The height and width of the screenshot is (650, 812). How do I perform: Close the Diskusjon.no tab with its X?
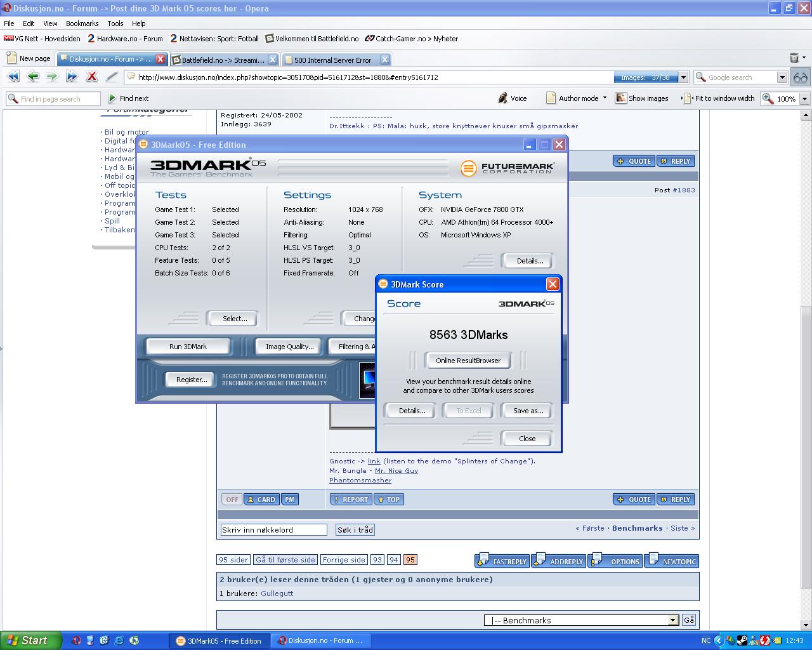pos(160,59)
